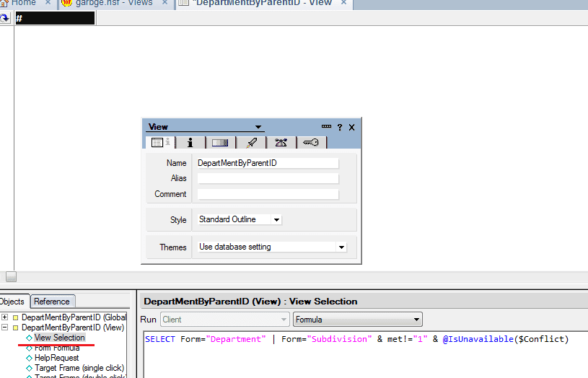This screenshot has height=378, width=588.
Task: Open the Style dropdown showing Standard Outline
Action: pos(277,219)
